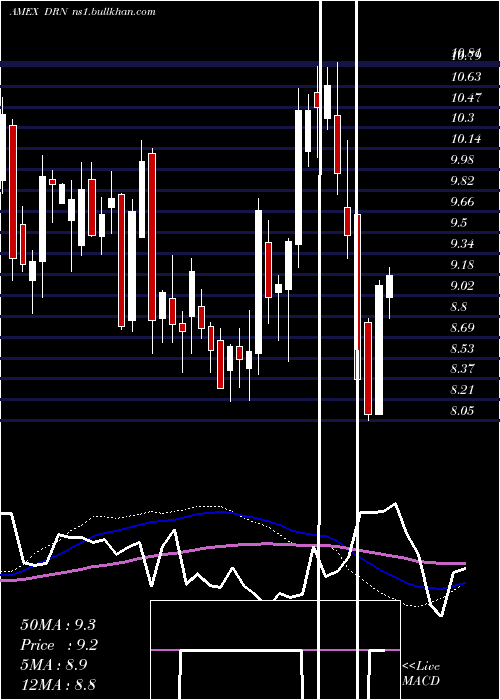Click the 12MA : 8.8 readout
The width and height of the screenshot is (500, 700).
click(58, 684)
